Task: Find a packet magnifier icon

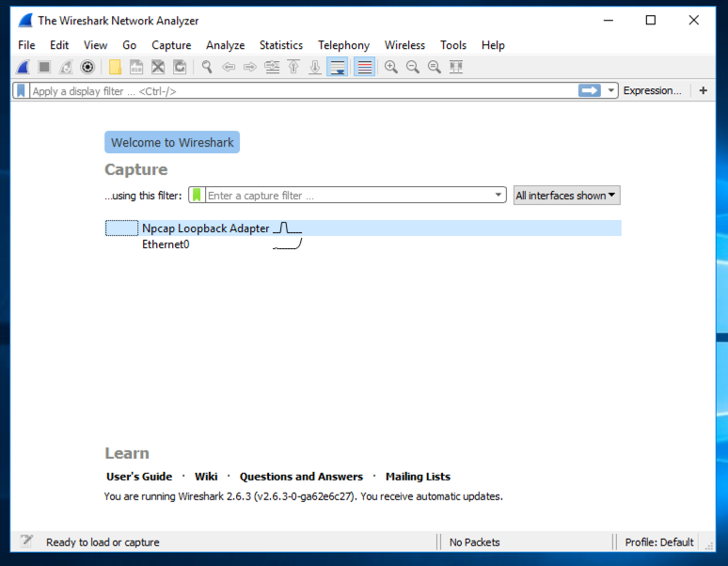Action: pos(207,68)
